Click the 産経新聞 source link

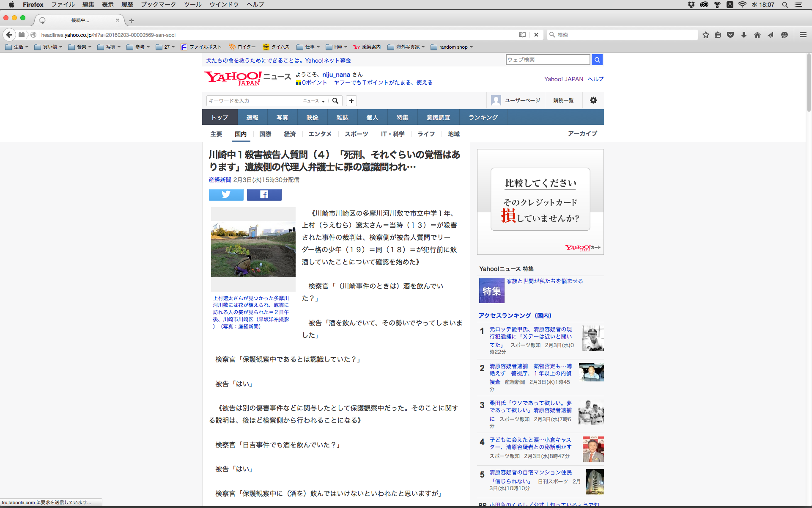219,180
